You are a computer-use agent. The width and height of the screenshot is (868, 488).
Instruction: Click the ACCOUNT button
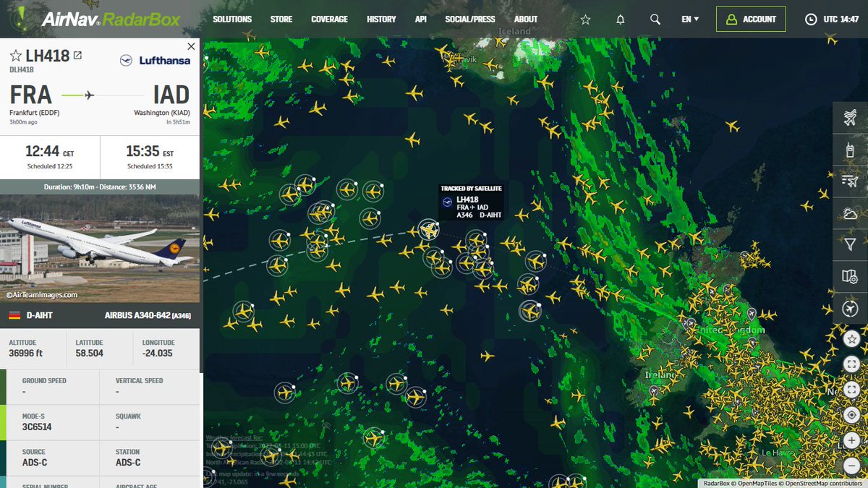751,20
